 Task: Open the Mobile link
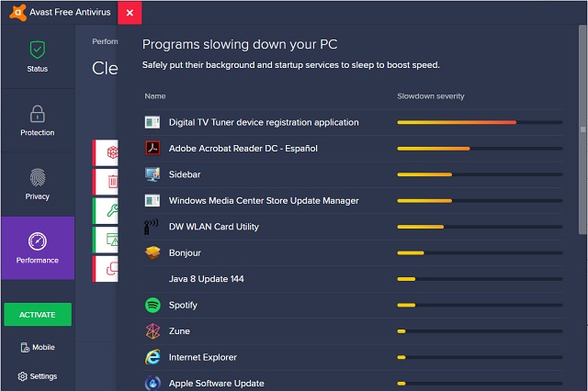pos(38,348)
